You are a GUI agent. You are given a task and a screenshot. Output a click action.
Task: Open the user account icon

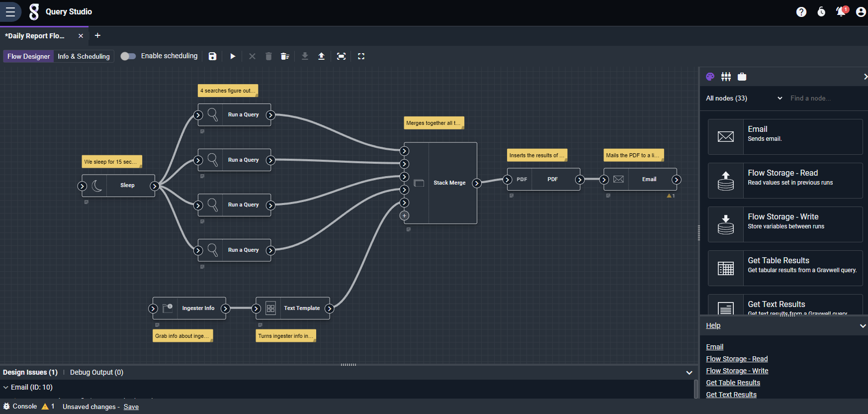861,12
